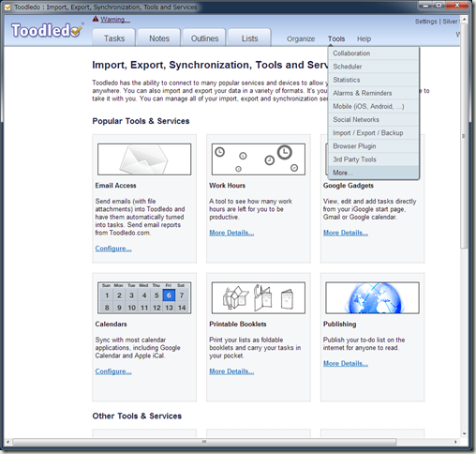The height and width of the screenshot is (454, 476).
Task: Open the Tools menu
Action: coord(336,38)
